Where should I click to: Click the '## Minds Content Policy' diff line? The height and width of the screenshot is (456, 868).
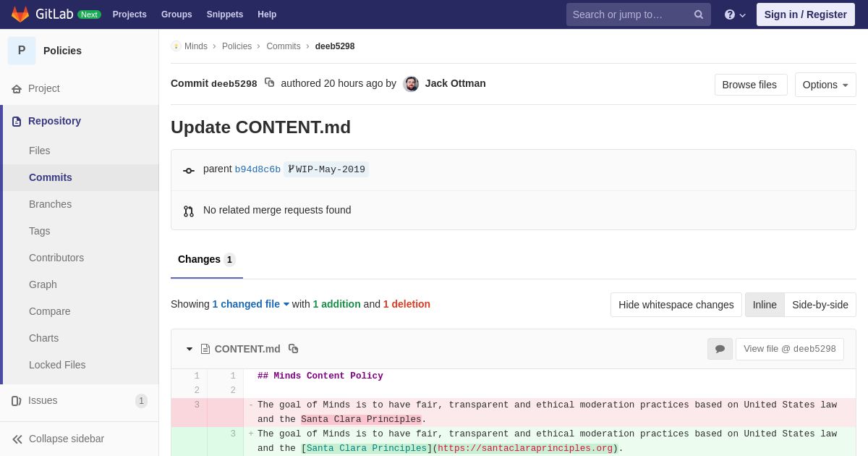pyautogui.click(x=320, y=376)
